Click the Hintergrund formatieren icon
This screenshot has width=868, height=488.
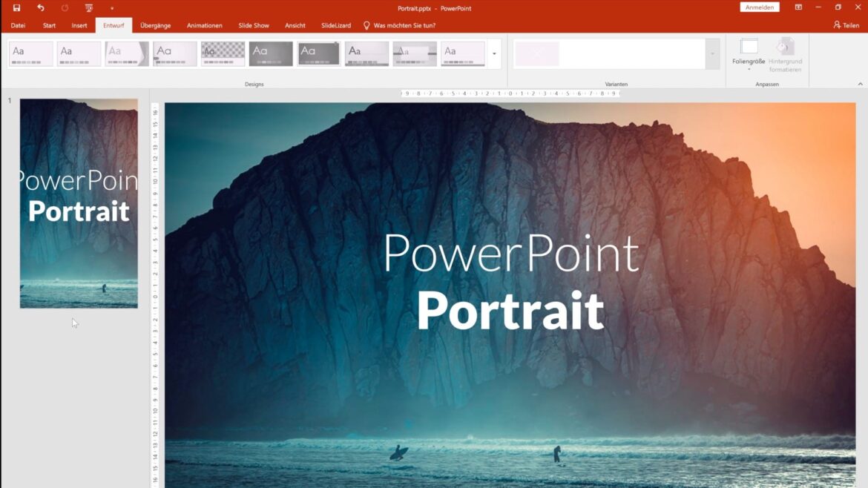coord(786,47)
